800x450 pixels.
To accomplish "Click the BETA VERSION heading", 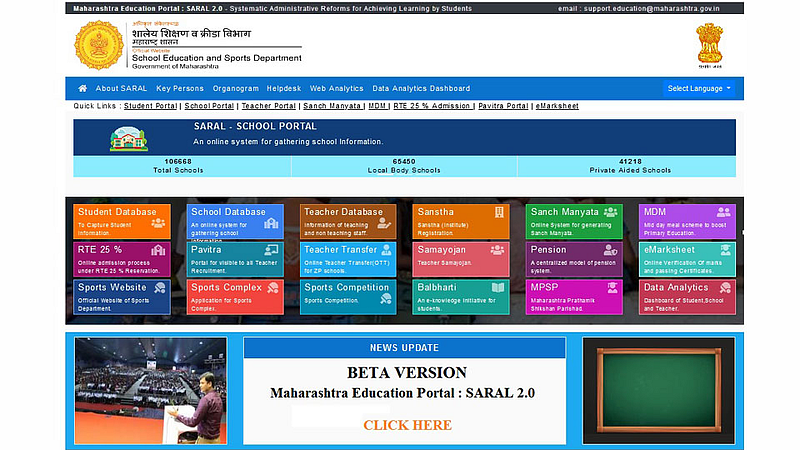I will (x=407, y=372).
